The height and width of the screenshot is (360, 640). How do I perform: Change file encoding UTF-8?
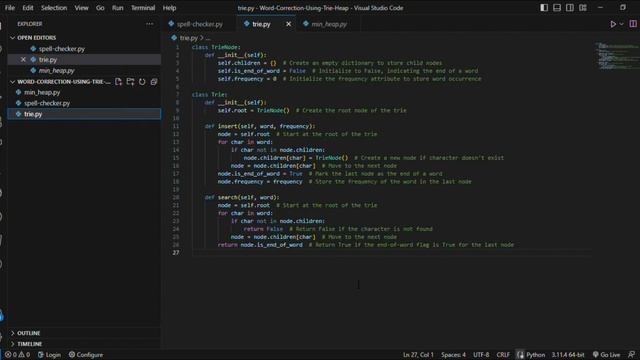click(x=481, y=355)
